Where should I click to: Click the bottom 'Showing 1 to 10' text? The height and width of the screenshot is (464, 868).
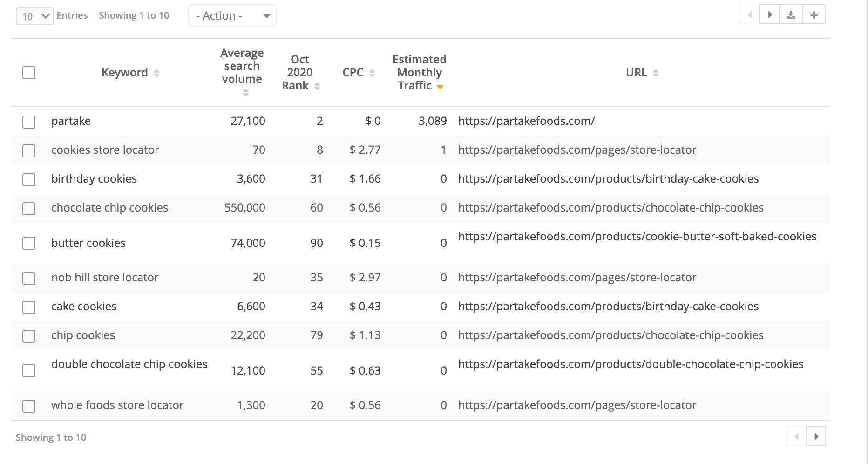pyautogui.click(x=51, y=437)
